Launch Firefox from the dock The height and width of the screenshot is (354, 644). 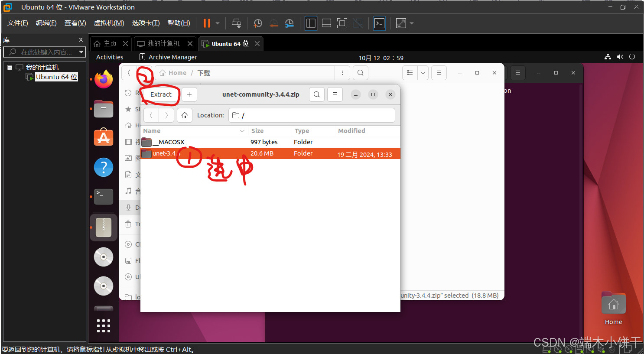click(104, 79)
